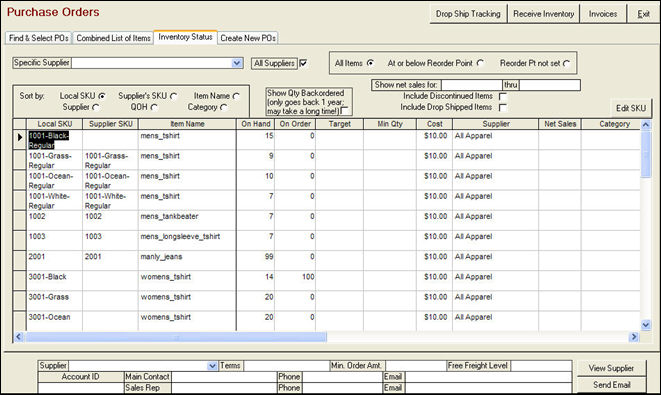Click the mens_longsleeve_tshirt cell
This screenshot has height=395, width=661.
pyautogui.click(x=187, y=241)
